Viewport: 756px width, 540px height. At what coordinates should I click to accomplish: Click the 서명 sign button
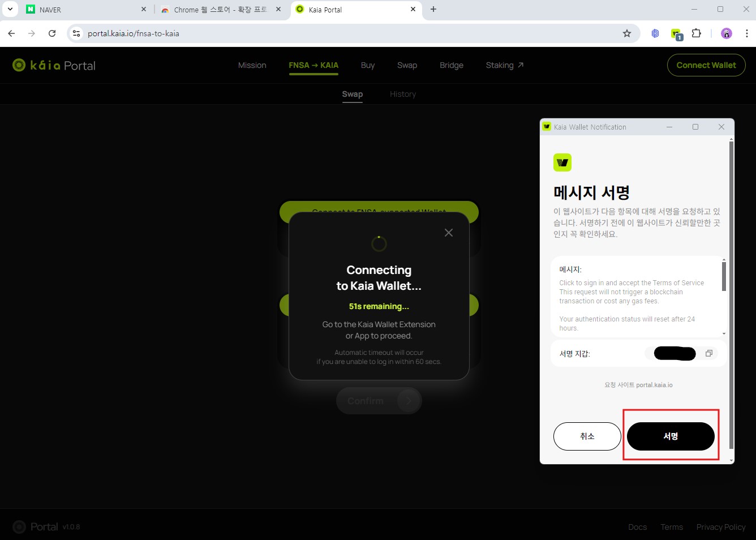(671, 436)
